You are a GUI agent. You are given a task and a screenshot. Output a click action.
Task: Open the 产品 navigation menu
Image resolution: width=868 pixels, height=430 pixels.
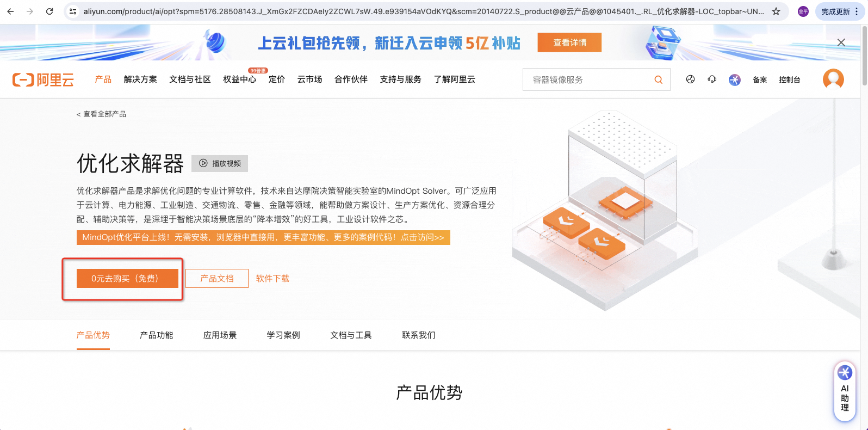(x=103, y=79)
